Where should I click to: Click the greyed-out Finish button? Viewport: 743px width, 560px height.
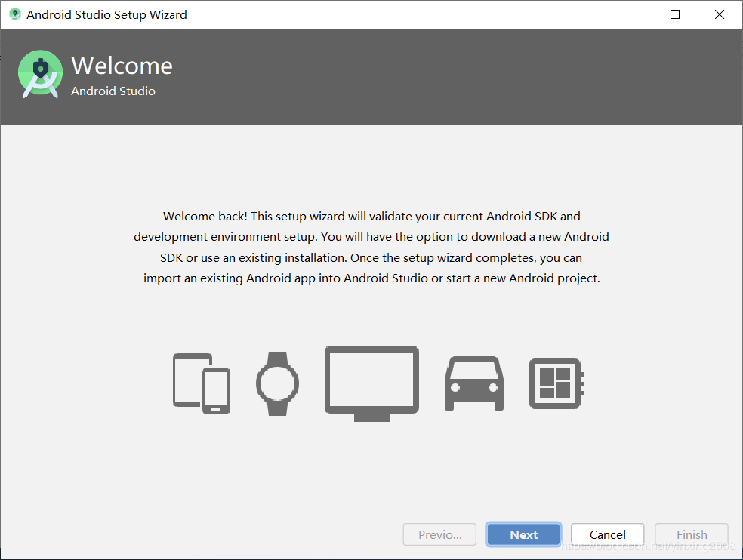pos(692,534)
